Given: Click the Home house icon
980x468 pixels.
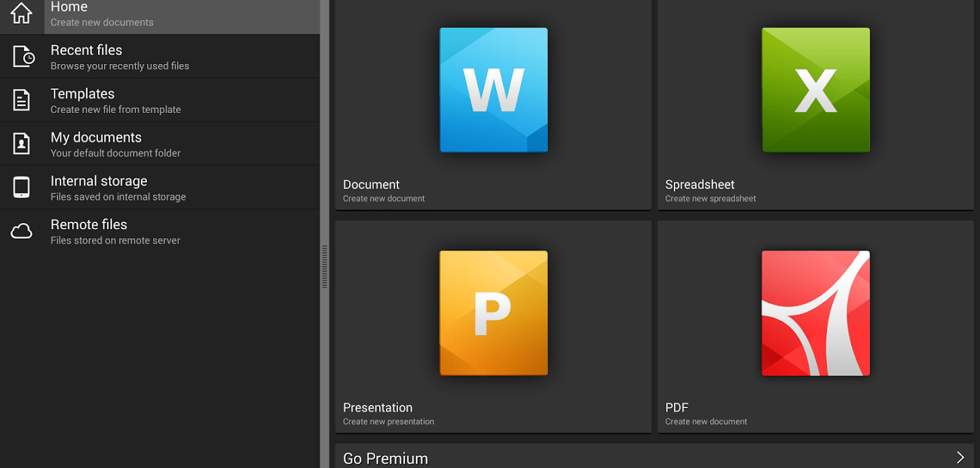Looking at the screenshot, I should coord(22,12).
